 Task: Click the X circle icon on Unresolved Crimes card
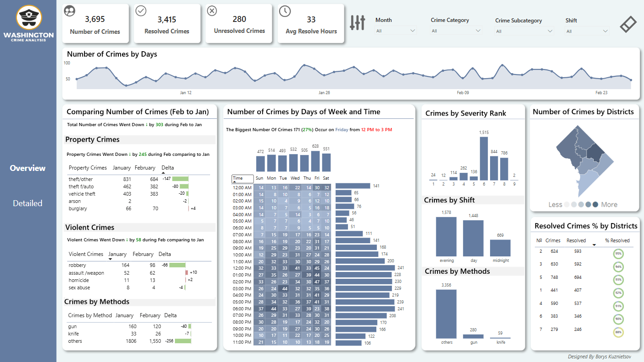pyautogui.click(x=212, y=11)
